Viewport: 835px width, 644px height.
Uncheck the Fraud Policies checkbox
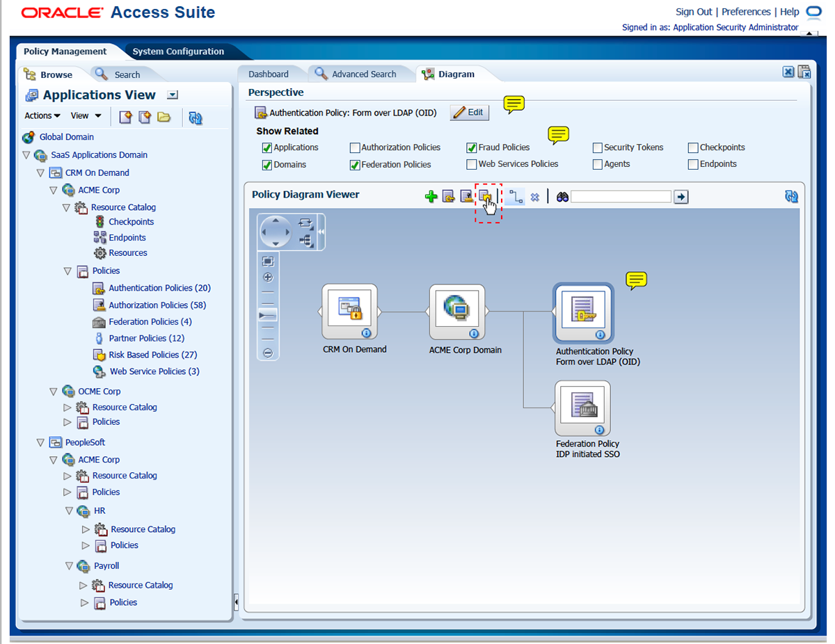(472, 147)
